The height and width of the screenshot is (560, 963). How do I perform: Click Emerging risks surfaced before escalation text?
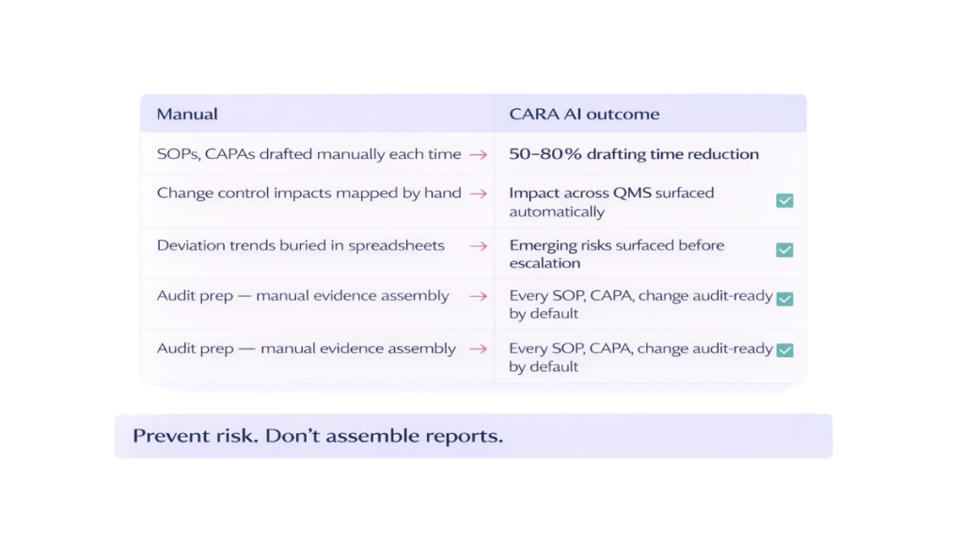coord(617,254)
